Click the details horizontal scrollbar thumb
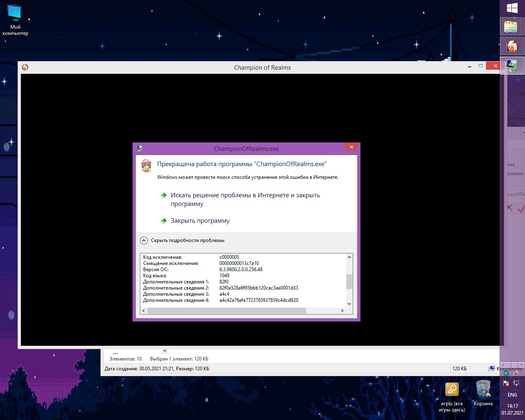The height and width of the screenshot is (420, 525). 226,311
